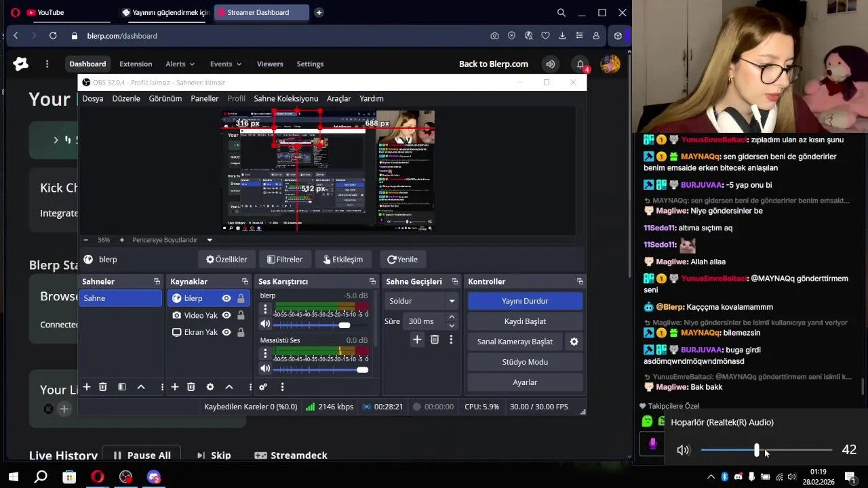Toggle visibility of Ekran Yak source
868x488 pixels.
(x=226, y=332)
